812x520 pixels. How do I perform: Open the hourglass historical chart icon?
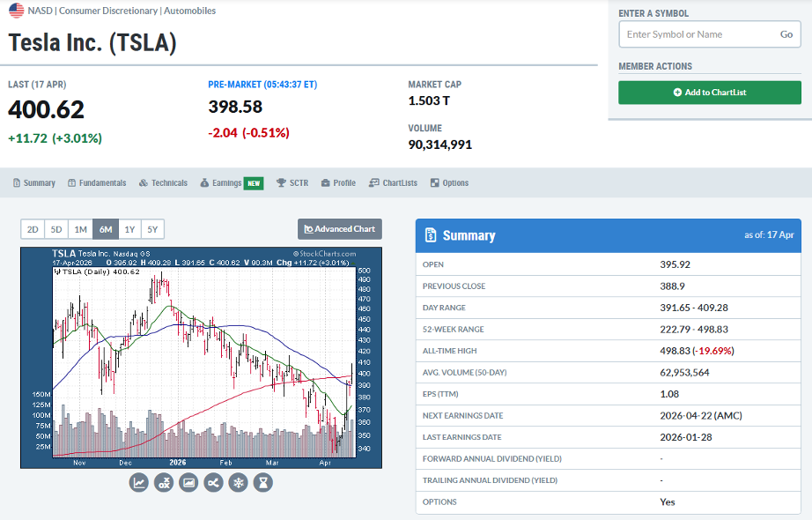point(263,483)
